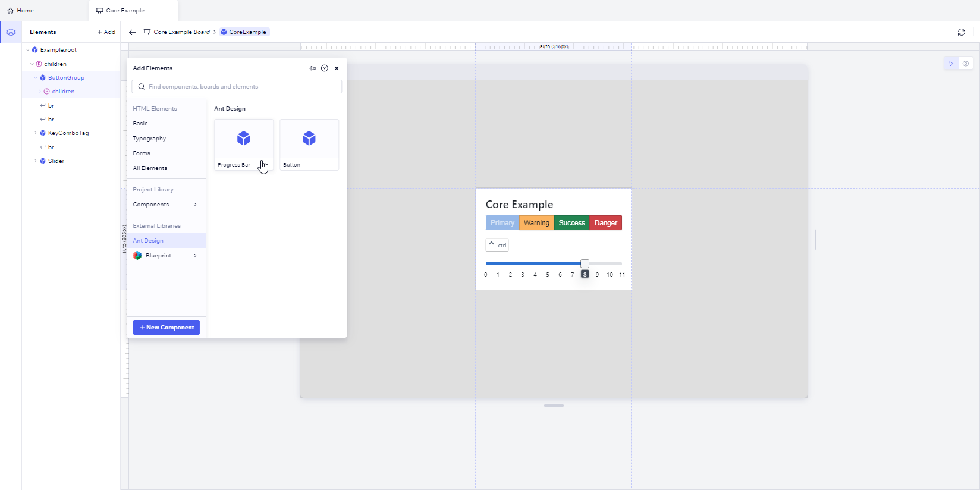Expand the children node under ButtonGroup
This screenshot has height=490, width=980.
40,92
